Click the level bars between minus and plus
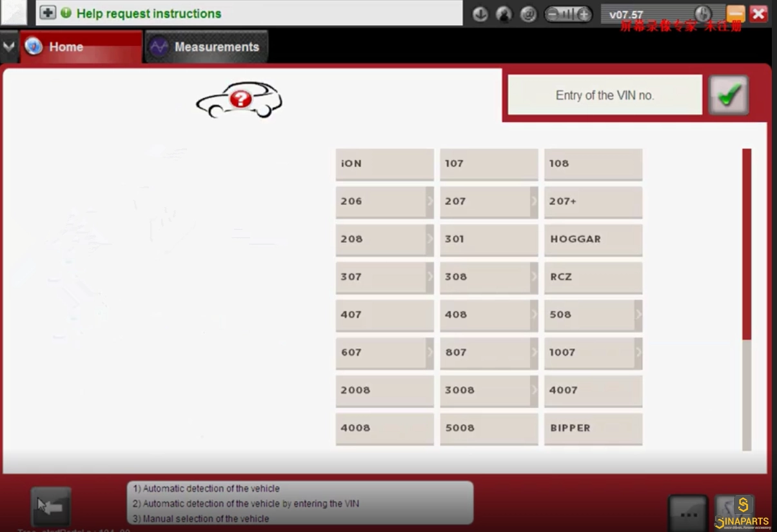777x532 pixels. 568,14
